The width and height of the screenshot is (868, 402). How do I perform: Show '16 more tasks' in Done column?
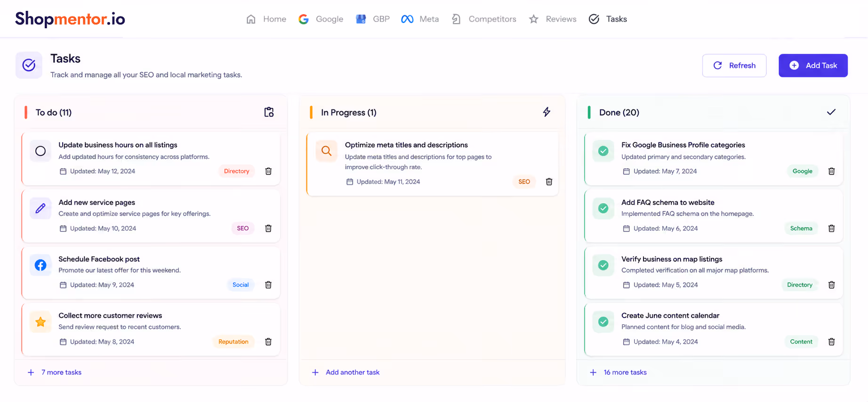619,372
